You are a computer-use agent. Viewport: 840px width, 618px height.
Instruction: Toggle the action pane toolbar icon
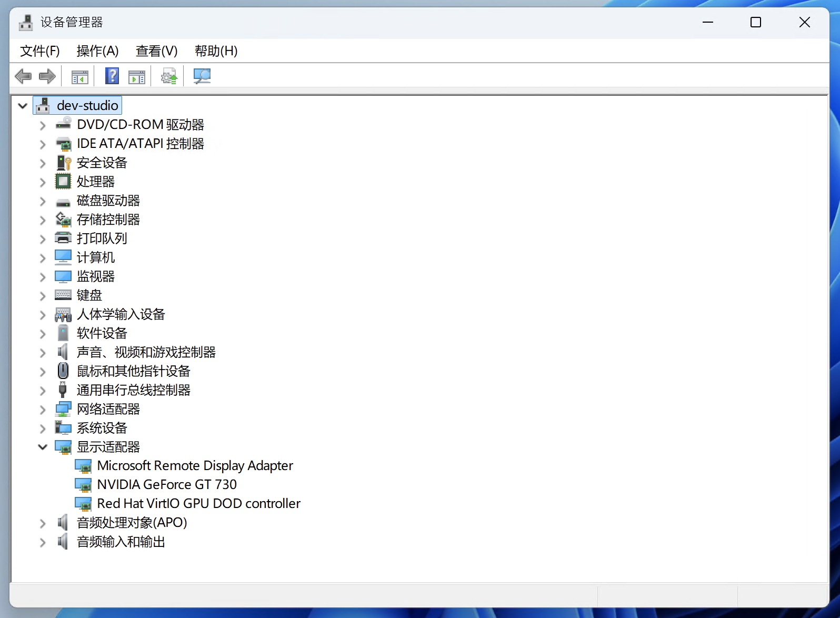[x=137, y=77]
